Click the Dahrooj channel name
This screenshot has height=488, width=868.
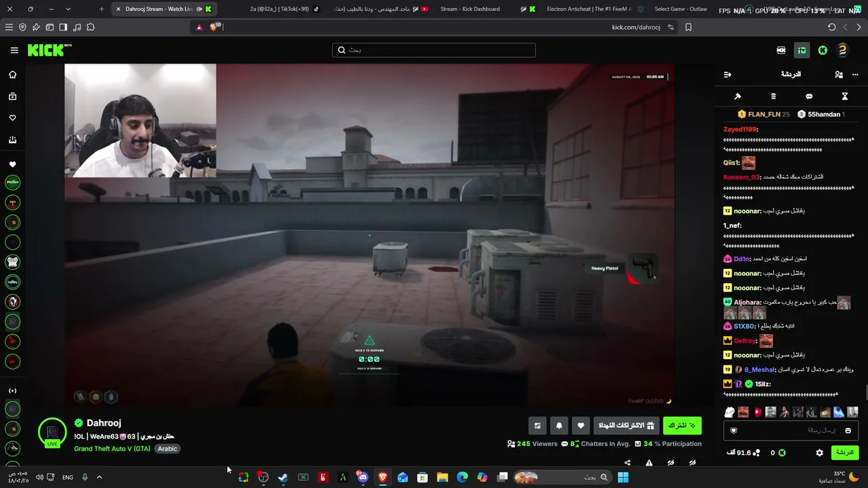coord(104,423)
